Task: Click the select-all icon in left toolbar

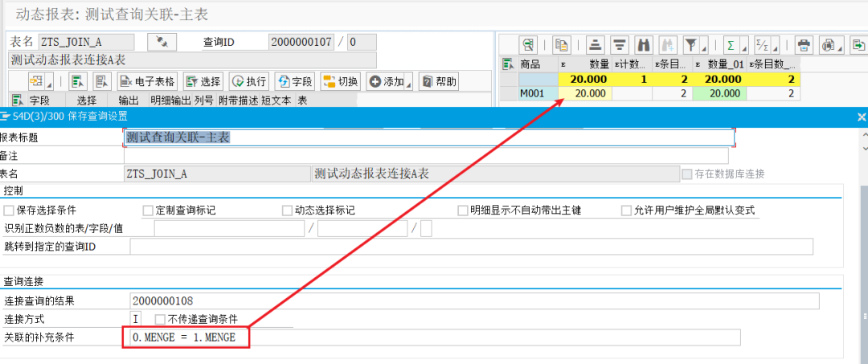Action: coord(78,82)
